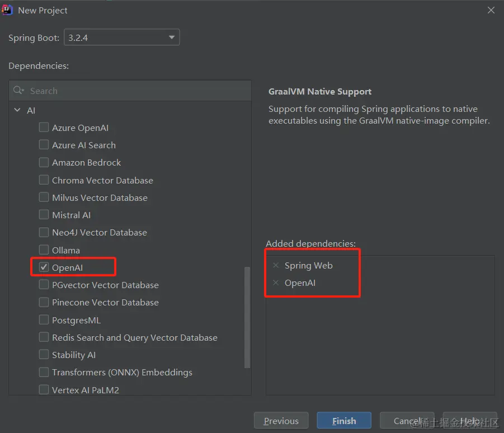504x433 pixels.
Task: Click the Cancel button
Action: coord(407,421)
